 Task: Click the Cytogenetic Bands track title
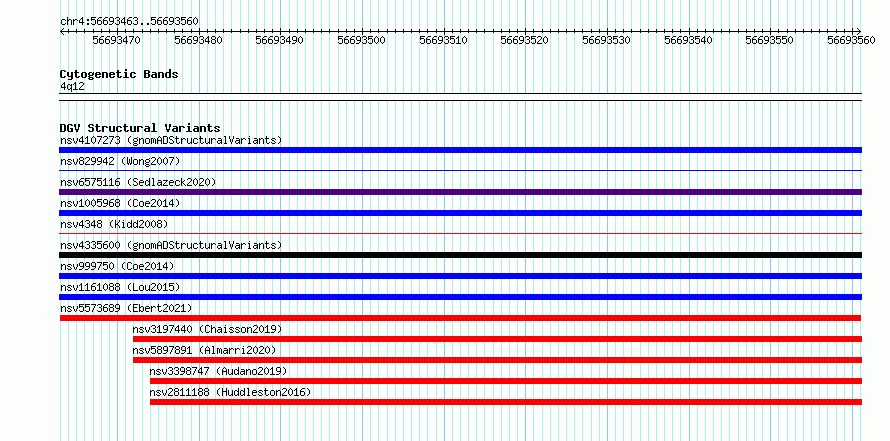coord(119,74)
